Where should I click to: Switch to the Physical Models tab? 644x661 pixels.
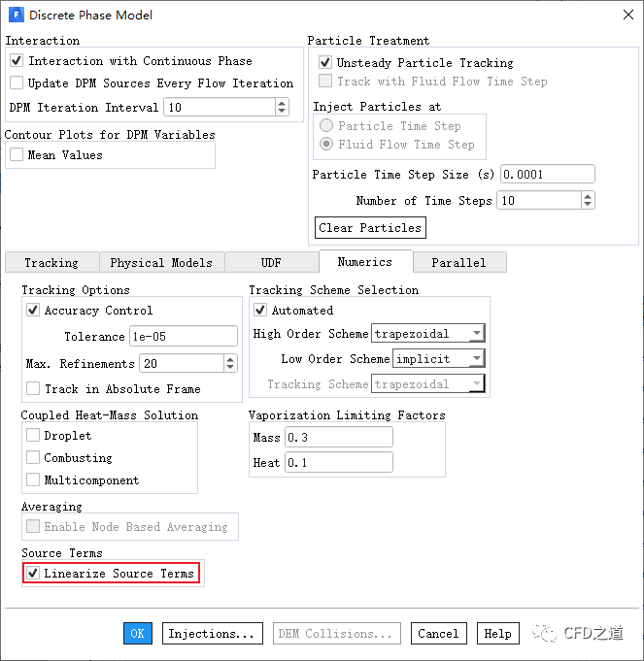161,263
